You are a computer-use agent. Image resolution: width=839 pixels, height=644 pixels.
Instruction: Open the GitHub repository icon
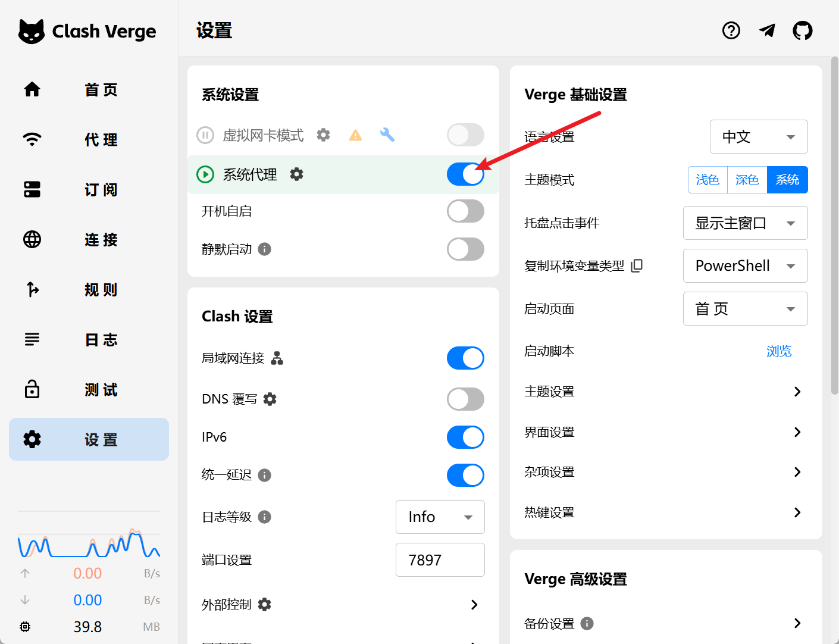pyautogui.click(x=803, y=30)
